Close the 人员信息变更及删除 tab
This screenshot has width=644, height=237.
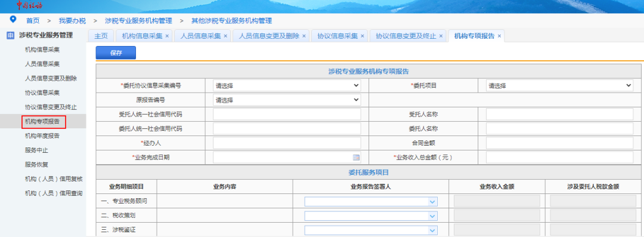(304, 36)
